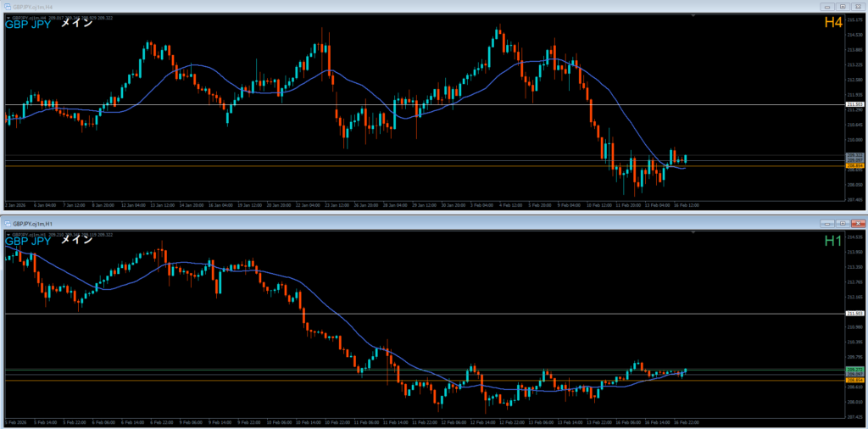The image size is (868, 429).
Task: Minimize the H4 chart window
Action: point(826,6)
